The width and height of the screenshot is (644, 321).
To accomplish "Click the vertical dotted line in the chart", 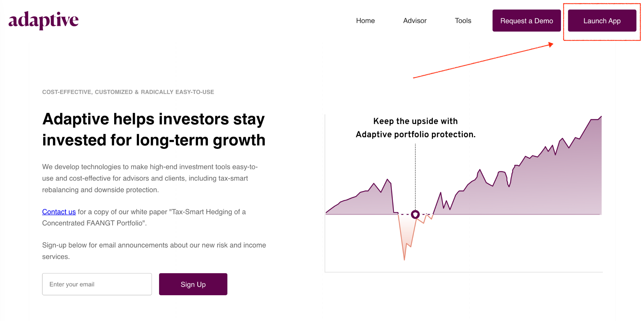I will (x=415, y=177).
